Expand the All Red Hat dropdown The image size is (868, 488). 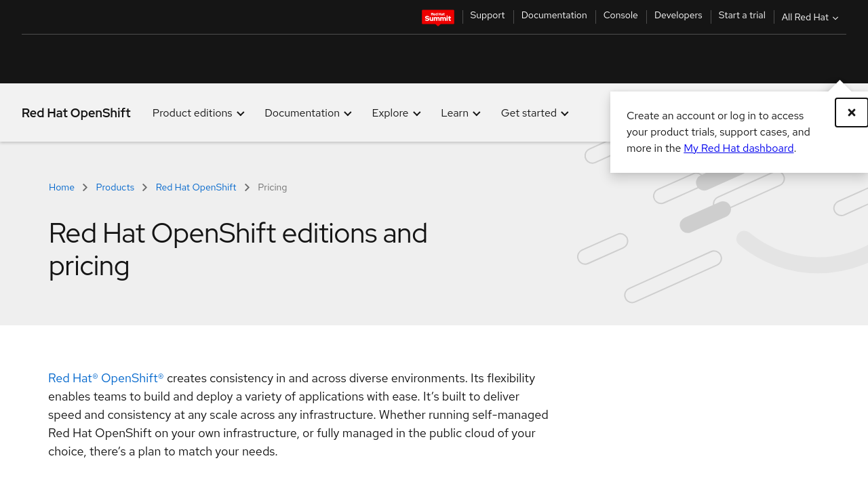[810, 18]
